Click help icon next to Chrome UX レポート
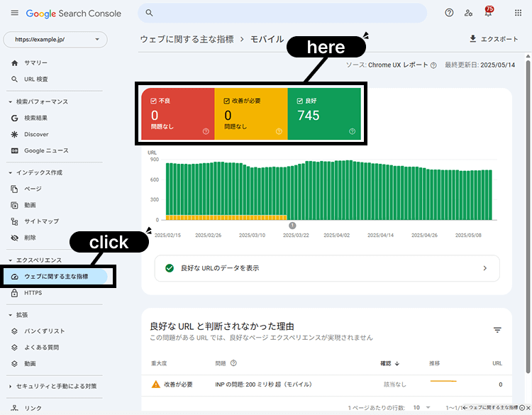Viewport: 532px width, 415px height. [x=433, y=65]
